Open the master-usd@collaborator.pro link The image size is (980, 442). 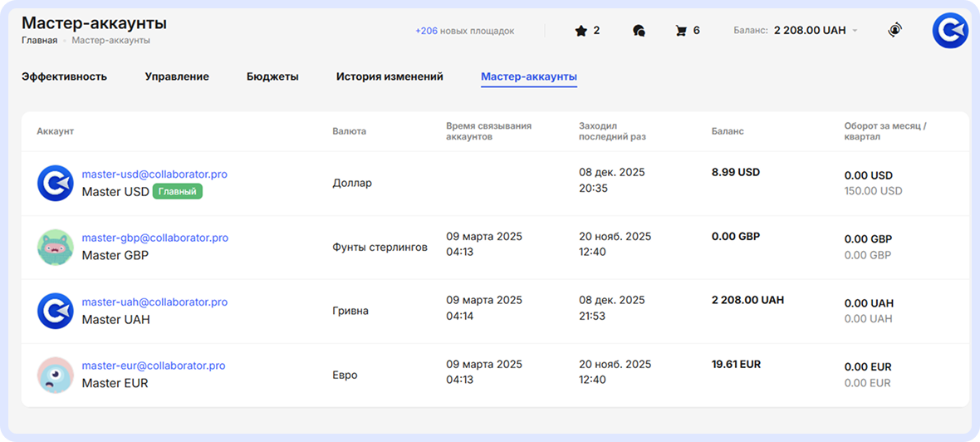coord(154,174)
